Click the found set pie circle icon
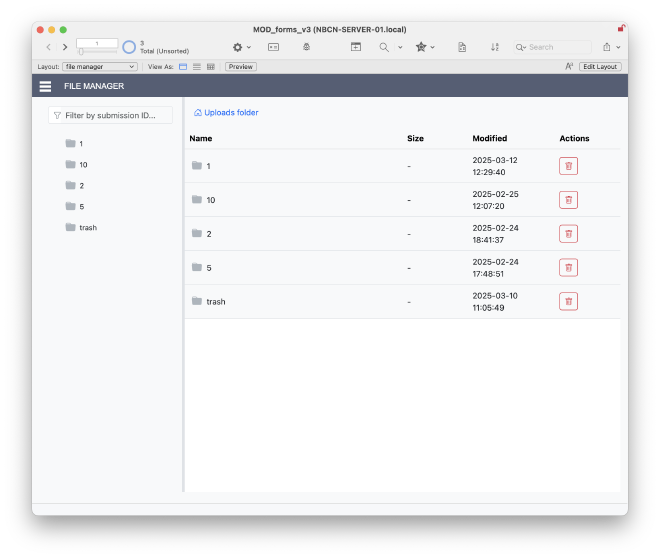 (129, 47)
